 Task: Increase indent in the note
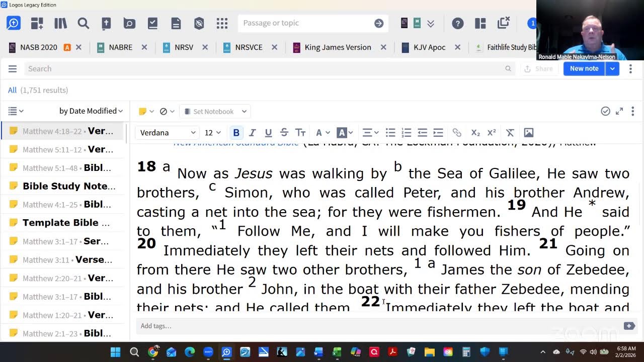(x=438, y=133)
